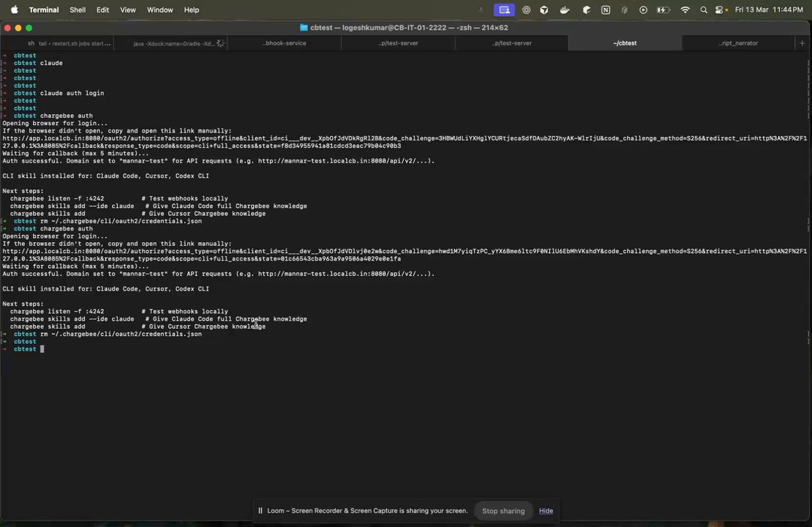Open the Terminal app menu
Viewport: 812px width, 527px height.
43,10
